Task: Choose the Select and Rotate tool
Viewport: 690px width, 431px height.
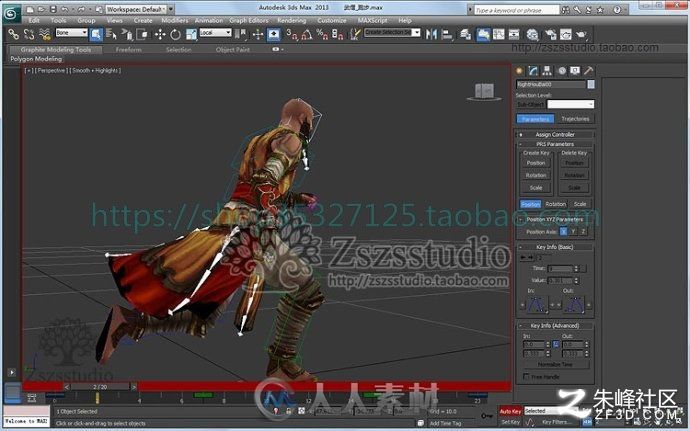Action: pos(175,34)
